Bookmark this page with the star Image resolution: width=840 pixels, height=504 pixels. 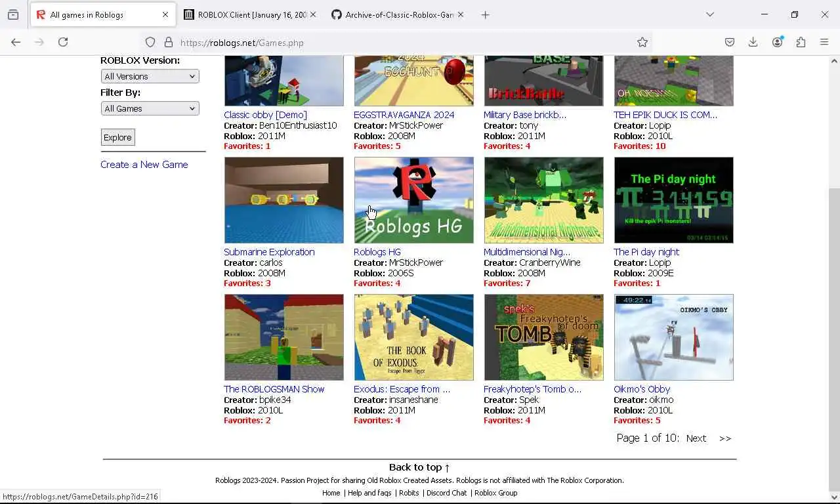click(642, 43)
